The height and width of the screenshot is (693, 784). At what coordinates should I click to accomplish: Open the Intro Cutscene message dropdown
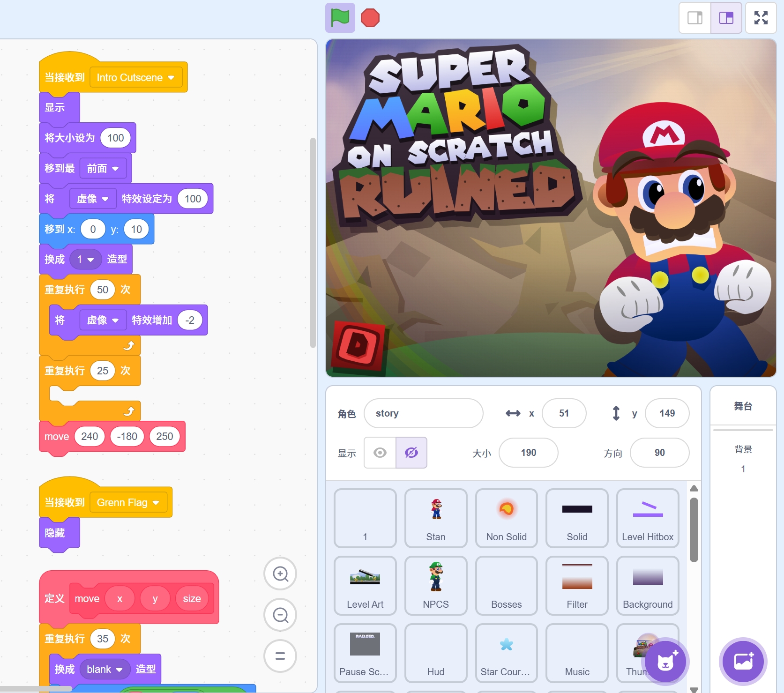point(171,78)
